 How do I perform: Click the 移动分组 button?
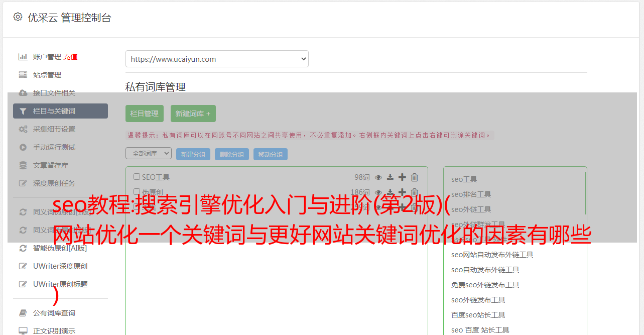pos(271,154)
